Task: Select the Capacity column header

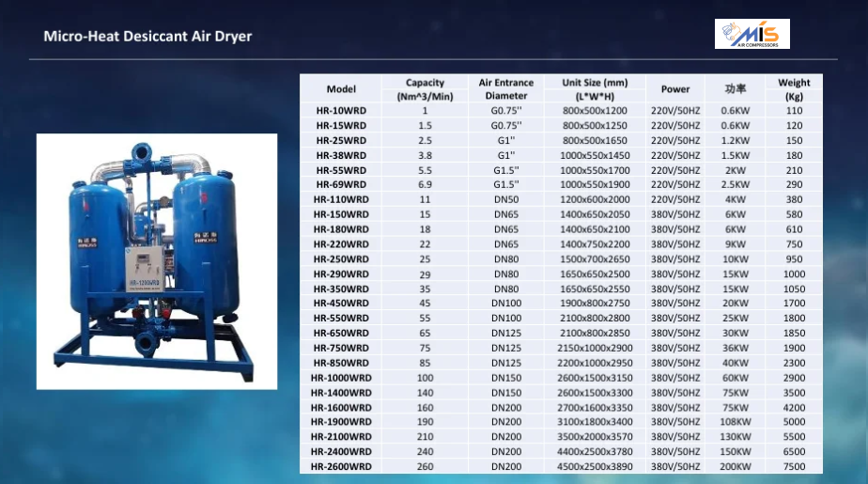Action: [425, 89]
